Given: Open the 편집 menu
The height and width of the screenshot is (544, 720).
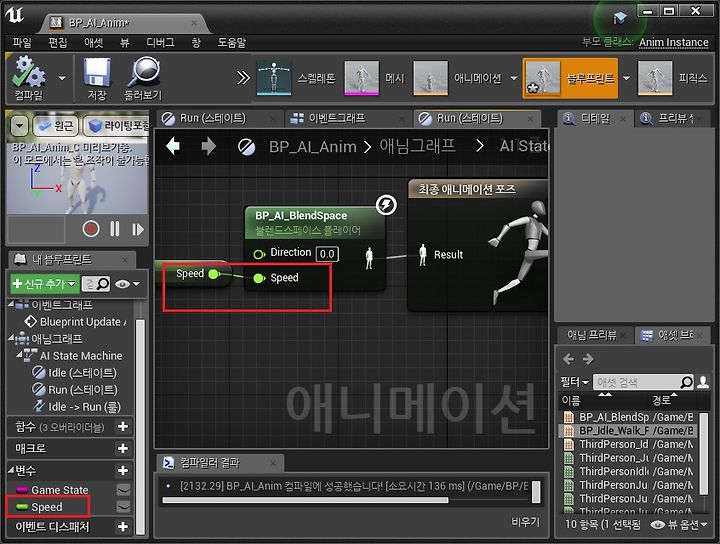Looking at the screenshot, I should pyautogui.click(x=58, y=43).
